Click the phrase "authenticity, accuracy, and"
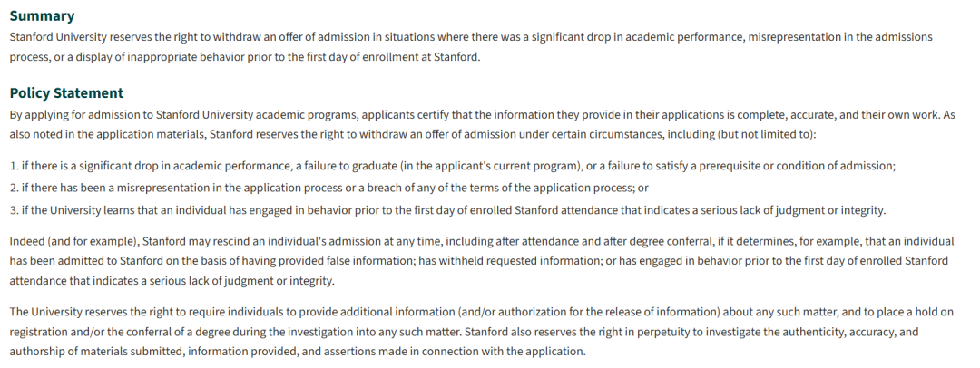 tap(850, 332)
